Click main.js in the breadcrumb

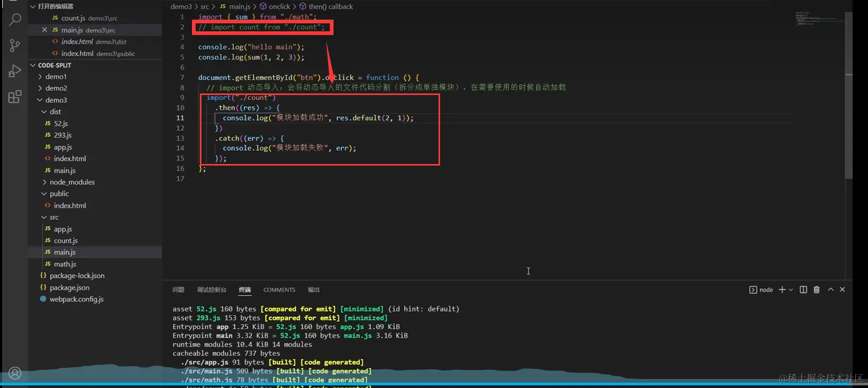click(x=235, y=6)
